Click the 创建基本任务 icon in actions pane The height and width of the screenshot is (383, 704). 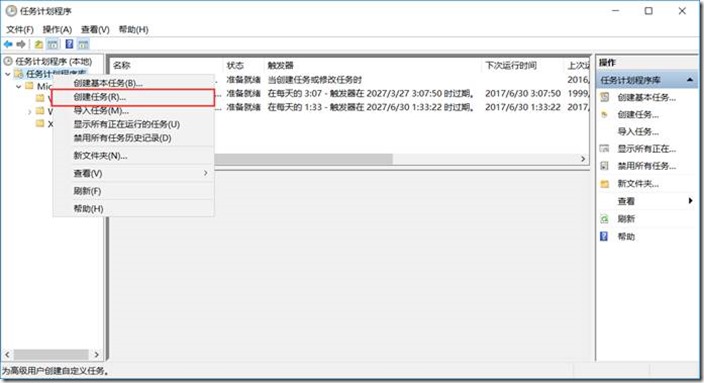coord(605,97)
